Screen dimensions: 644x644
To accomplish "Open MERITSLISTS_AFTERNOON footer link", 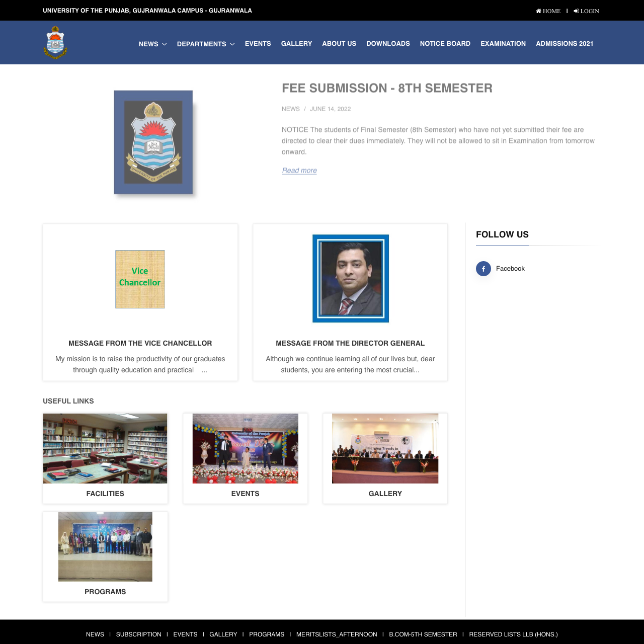I will (x=337, y=634).
